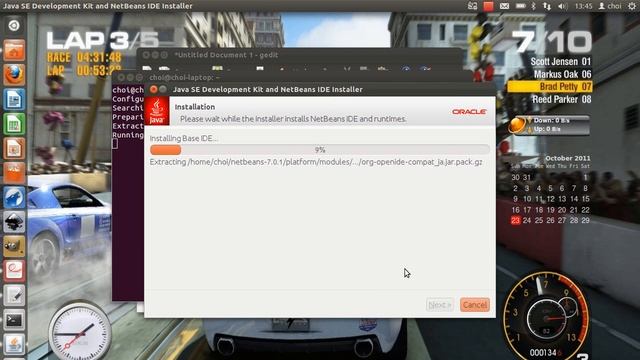This screenshot has width=640, height=360.
Task: Click the choi@choi-laptop terminal title bar
Action: (292, 77)
